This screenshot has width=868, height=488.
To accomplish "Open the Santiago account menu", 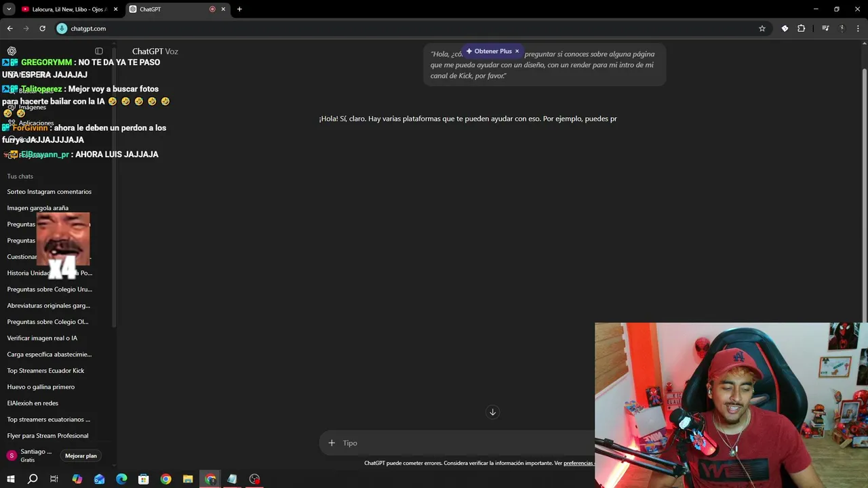I will point(29,455).
